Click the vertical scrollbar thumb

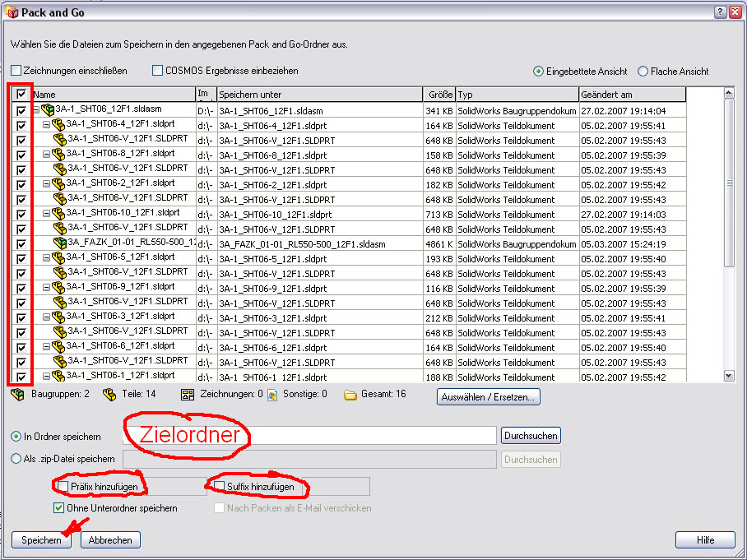click(x=729, y=183)
